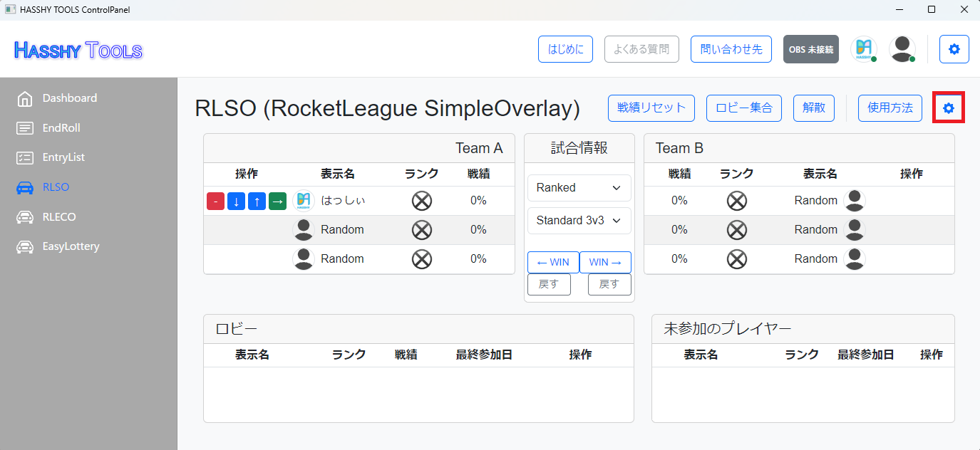Viewport: 980px width, 450px height.
Task: Click the よくある質問 button
Action: 641,49
